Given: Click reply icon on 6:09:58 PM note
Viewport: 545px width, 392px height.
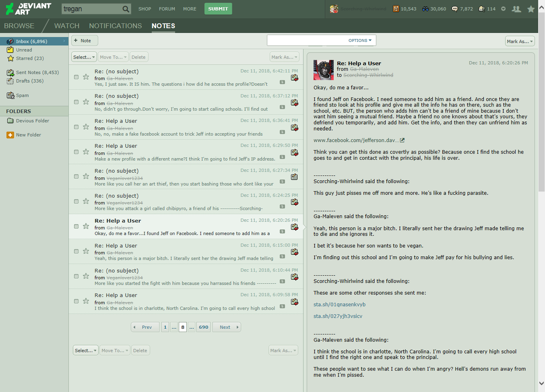Looking at the screenshot, I should click(x=294, y=302).
